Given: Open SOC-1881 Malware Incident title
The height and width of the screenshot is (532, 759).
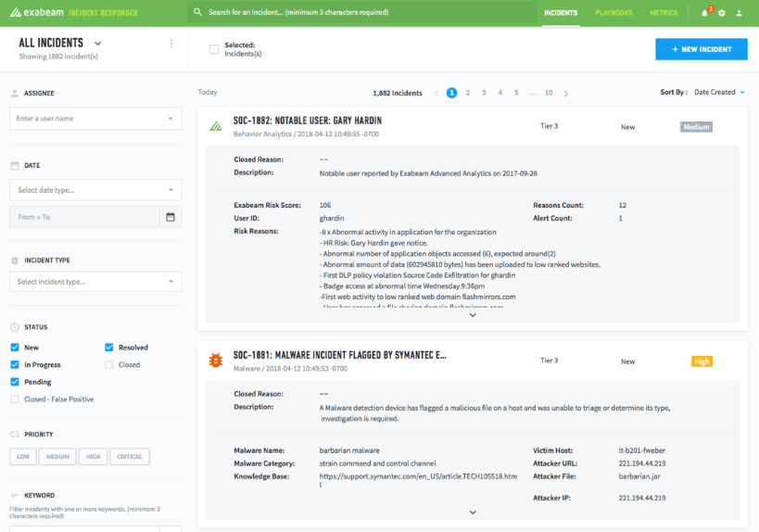Looking at the screenshot, I should coord(340,355).
